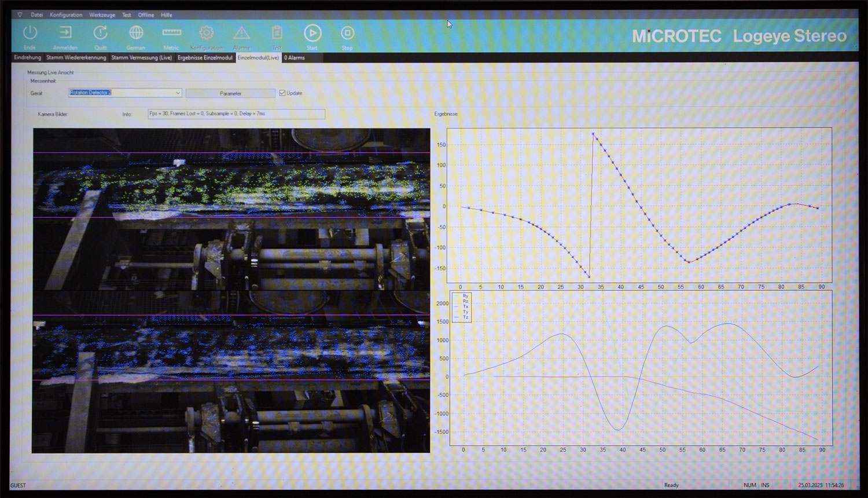Open the Datei menu
Viewport: 868px width, 498px height.
36,15
